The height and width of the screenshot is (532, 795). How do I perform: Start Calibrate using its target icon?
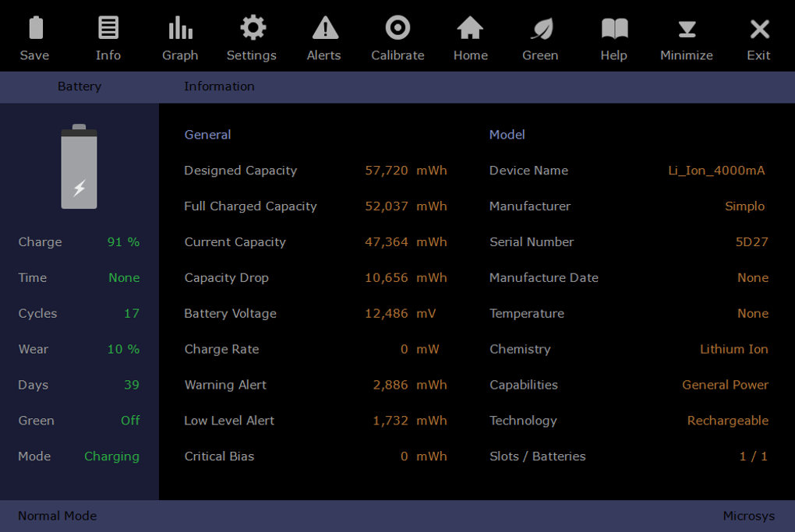tap(397, 35)
